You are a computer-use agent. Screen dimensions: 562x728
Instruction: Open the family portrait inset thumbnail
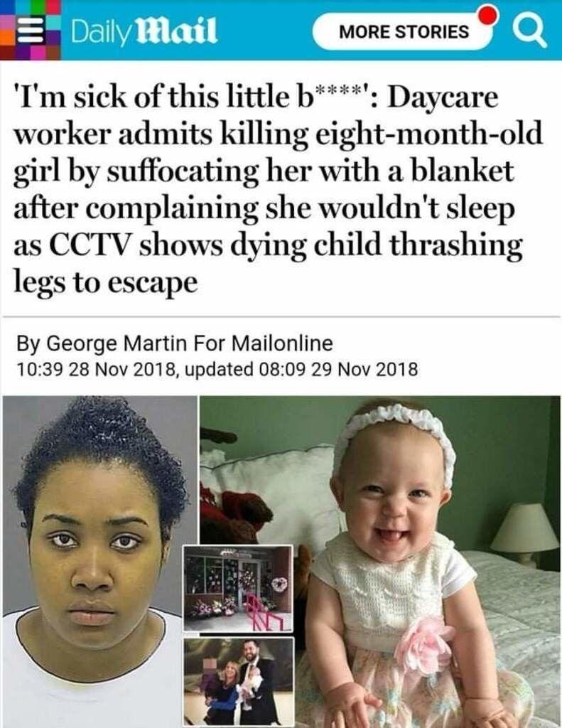(x=239, y=682)
